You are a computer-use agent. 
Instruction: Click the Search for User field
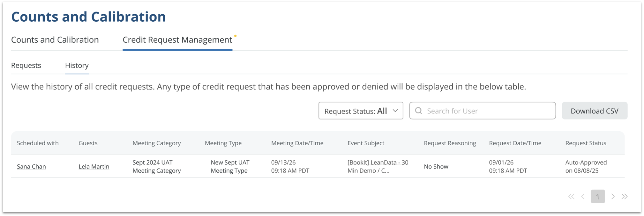click(x=488, y=111)
